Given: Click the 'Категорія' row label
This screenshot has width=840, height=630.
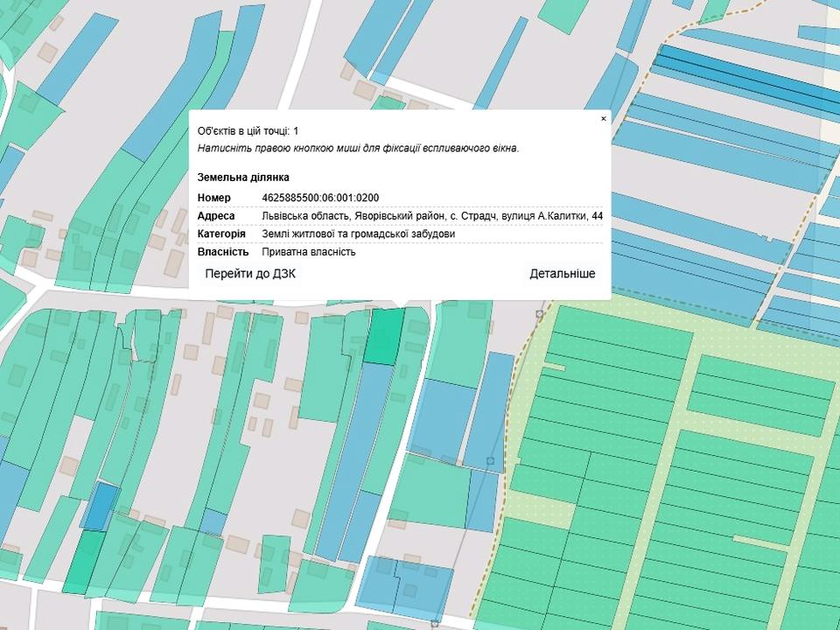Looking at the screenshot, I should click(221, 234).
